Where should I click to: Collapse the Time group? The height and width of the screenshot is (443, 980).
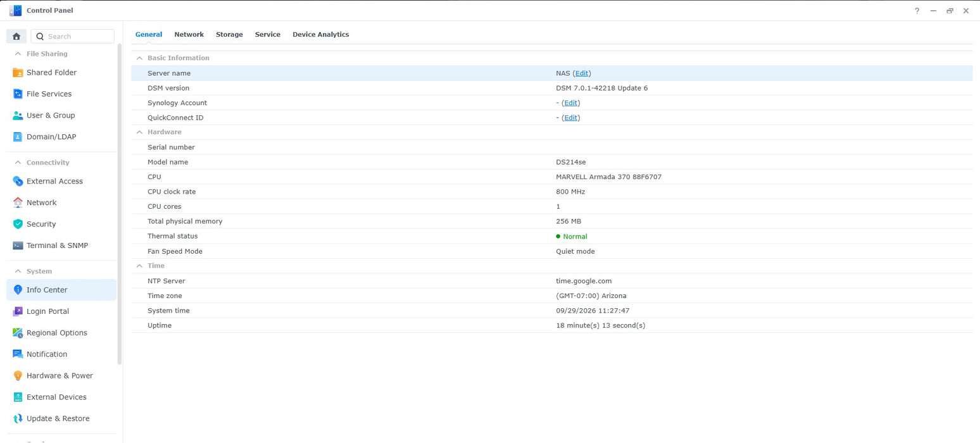139,266
